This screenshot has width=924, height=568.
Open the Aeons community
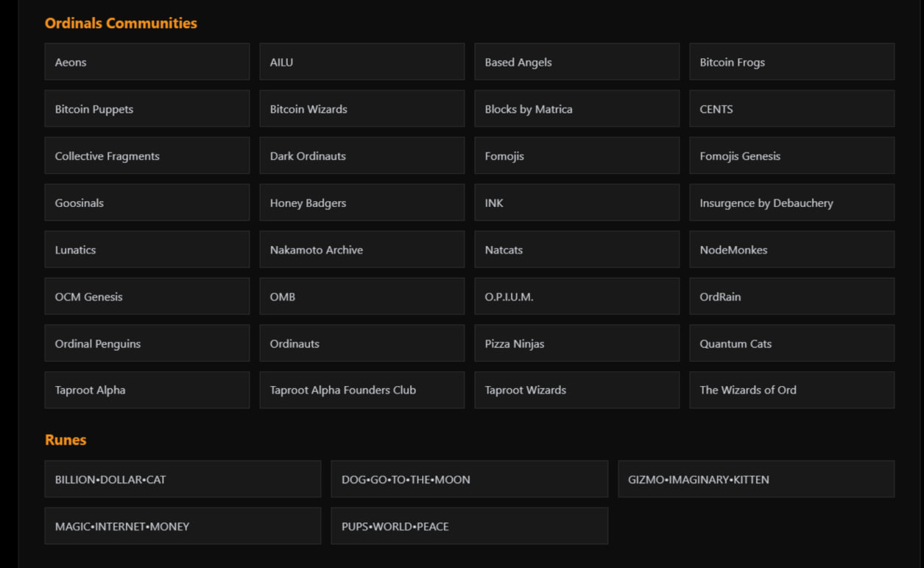coord(147,62)
